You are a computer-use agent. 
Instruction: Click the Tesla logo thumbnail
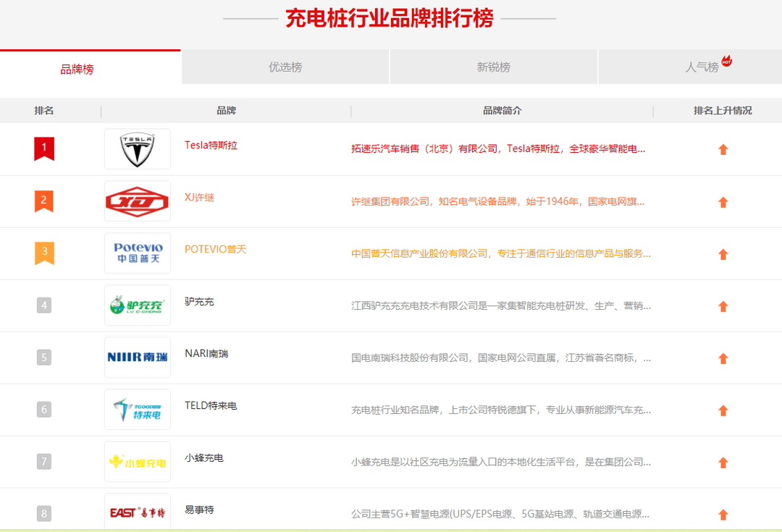tap(137, 149)
